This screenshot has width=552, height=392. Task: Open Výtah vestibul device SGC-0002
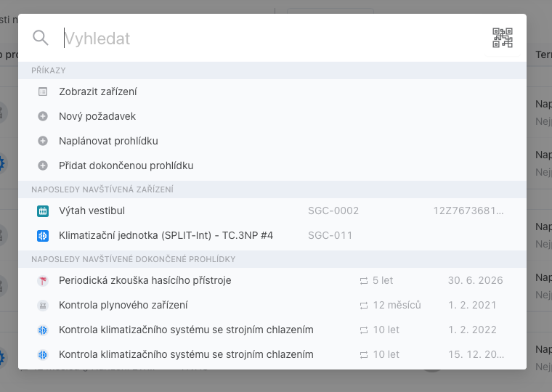92,211
